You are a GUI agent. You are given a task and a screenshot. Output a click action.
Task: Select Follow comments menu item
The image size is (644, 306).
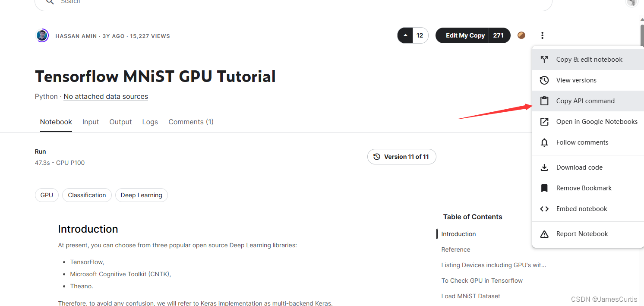coord(588,142)
